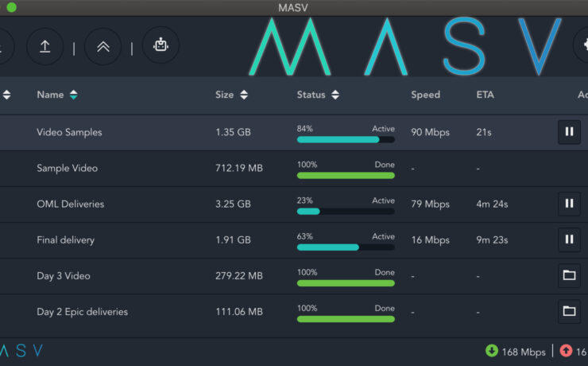Click the Final delivery progress bar
Screen dimensions: 588x366
coord(346,247)
